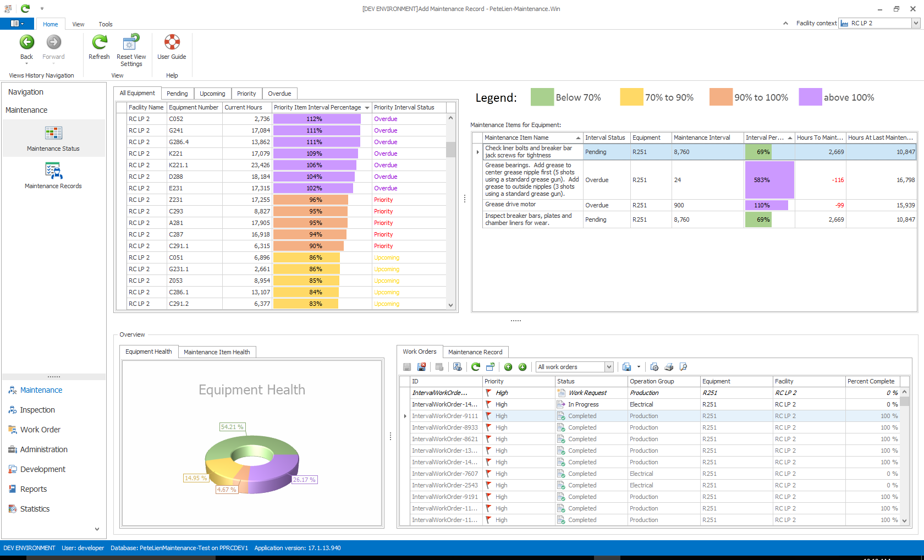
Task: Click green down arrow next record icon
Action: (x=522, y=367)
